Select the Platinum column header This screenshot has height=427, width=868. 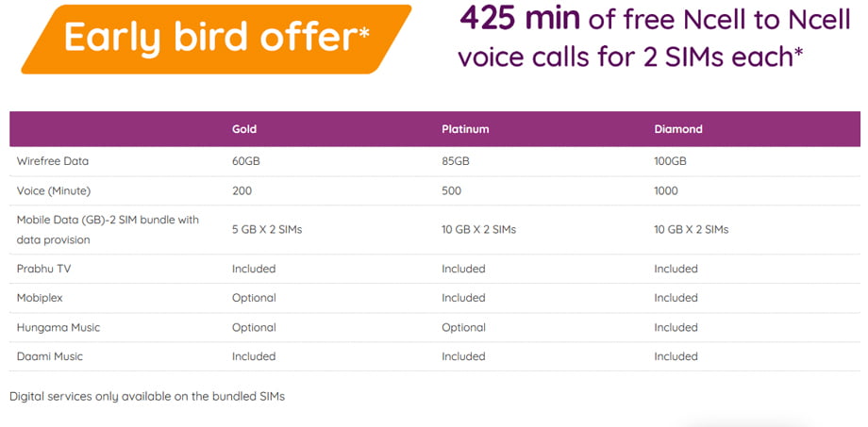465,129
